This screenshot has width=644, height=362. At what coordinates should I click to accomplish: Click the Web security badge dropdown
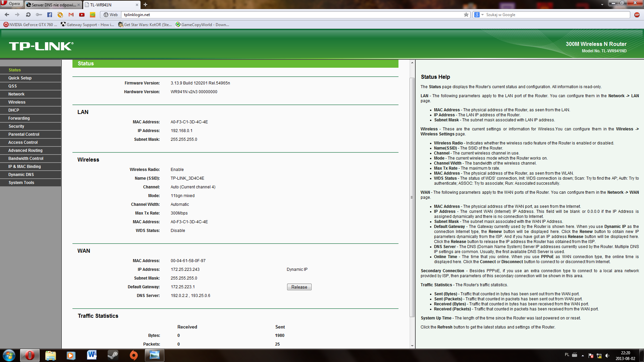[111, 15]
